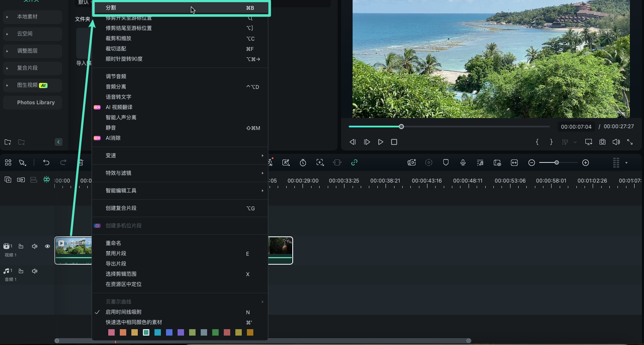Pick the purple clip color swatch
This screenshot has height=345, width=644.
click(181, 332)
